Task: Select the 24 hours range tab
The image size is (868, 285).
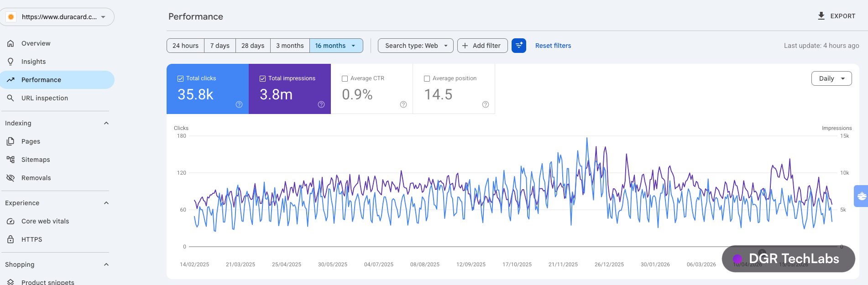Action: point(185,46)
